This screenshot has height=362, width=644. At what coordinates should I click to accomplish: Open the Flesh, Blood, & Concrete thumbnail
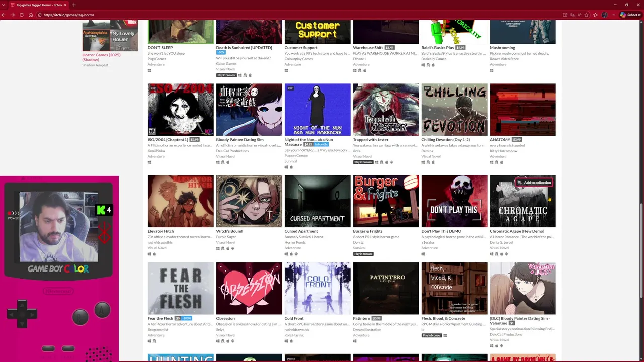[x=454, y=288]
